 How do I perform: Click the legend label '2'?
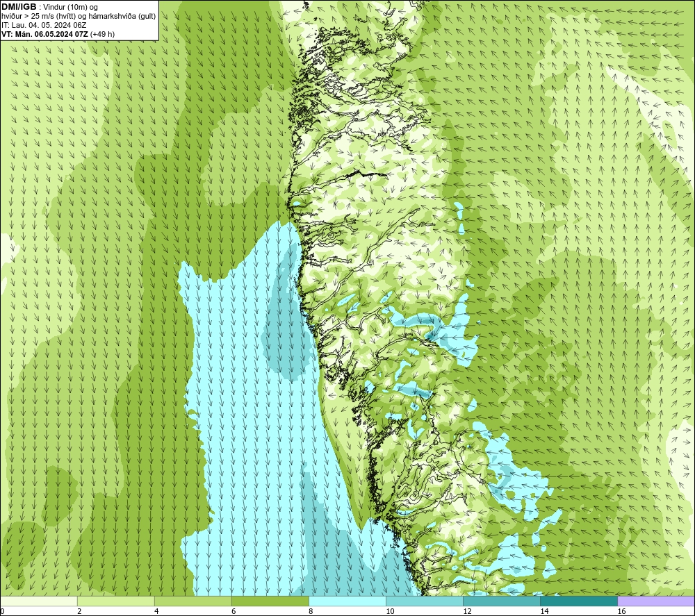tap(79, 611)
